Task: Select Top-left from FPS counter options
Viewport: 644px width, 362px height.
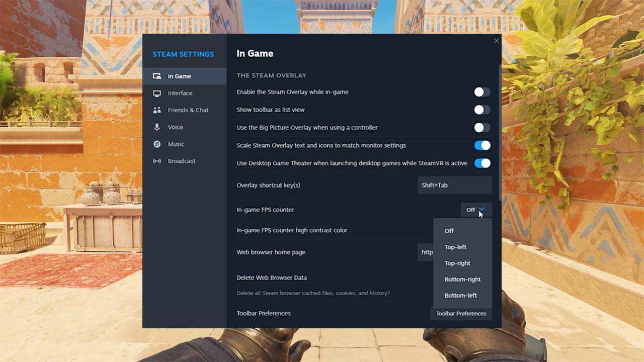Action: 455,247
